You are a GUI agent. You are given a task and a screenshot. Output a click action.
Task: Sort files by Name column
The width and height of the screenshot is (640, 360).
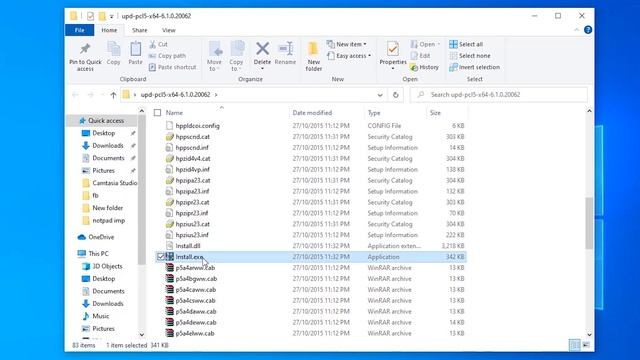174,113
